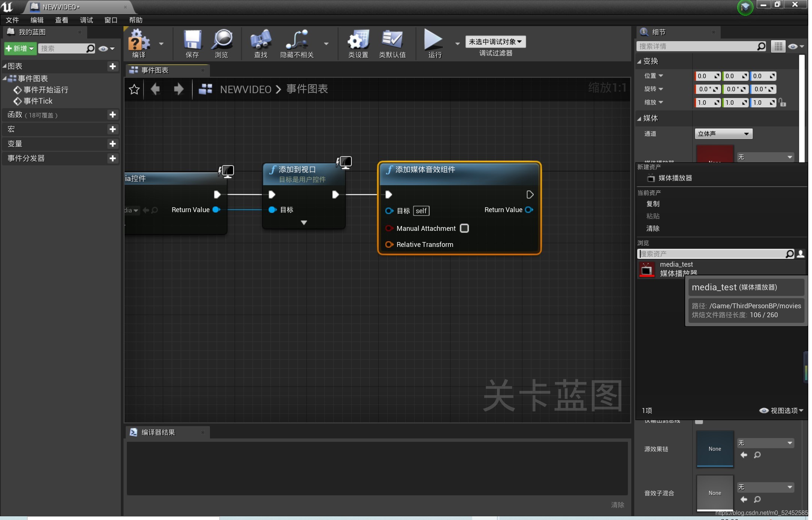Click the use-selected arrow for 源效果链

click(744, 455)
